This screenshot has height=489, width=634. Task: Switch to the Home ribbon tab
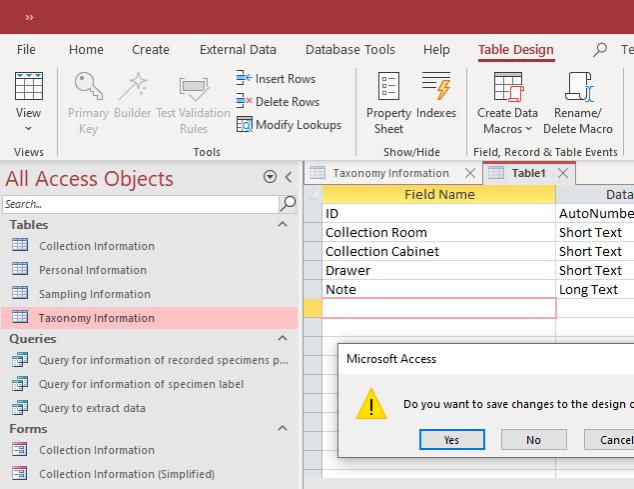pyautogui.click(x=86, y=49)
